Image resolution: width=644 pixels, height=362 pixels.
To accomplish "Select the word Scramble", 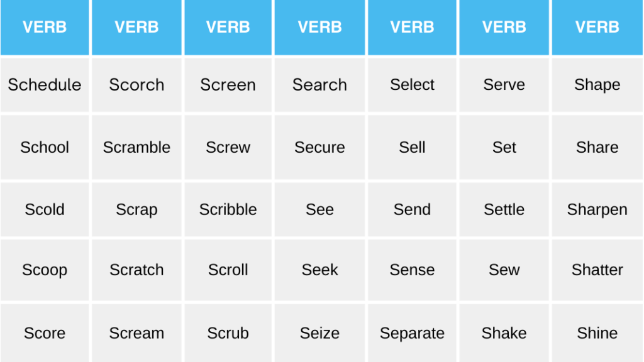I will pos(136,148).
